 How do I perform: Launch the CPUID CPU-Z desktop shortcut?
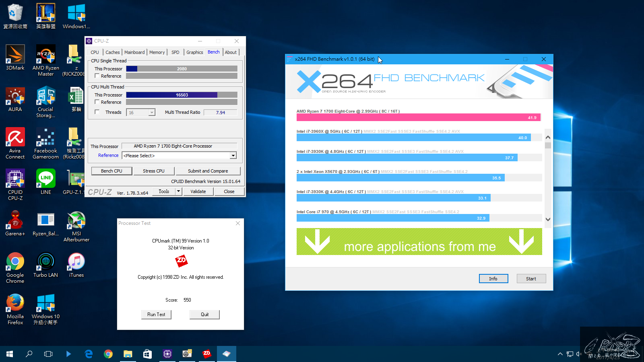[x=15, y=185]
